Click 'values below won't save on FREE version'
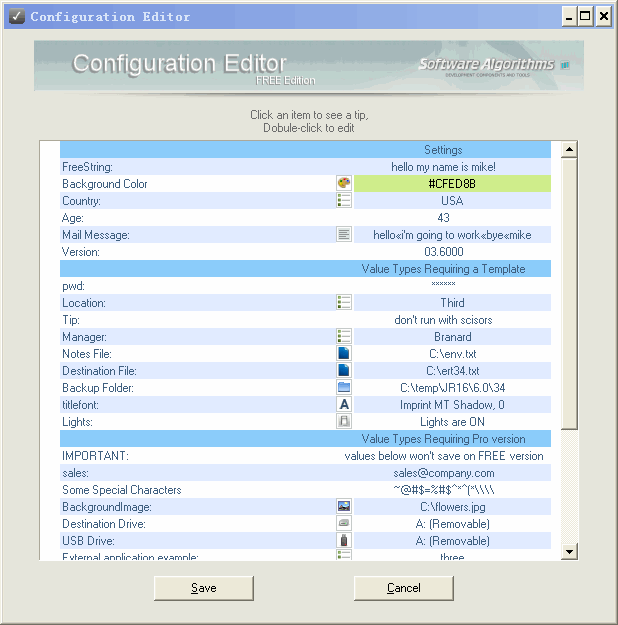The image size is (618, 625). (x=444, y=456)
